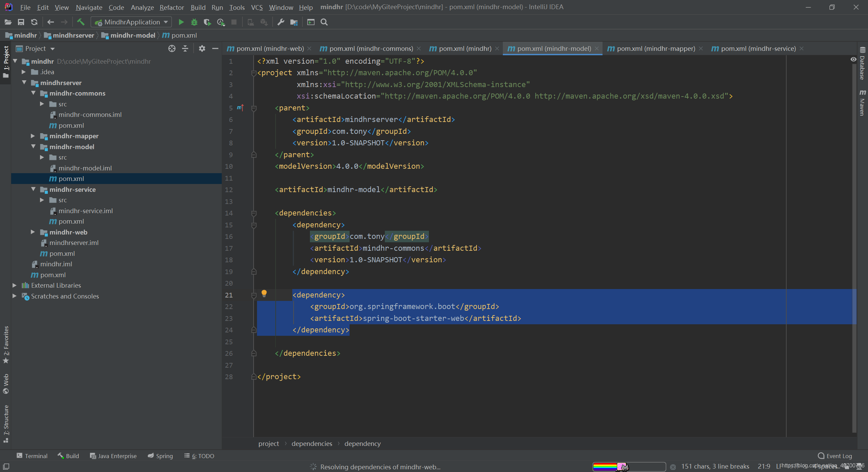868x472 pixels.
Task: Toggle the 2: Favorites side tab
Action: click(x=6, y=345)
